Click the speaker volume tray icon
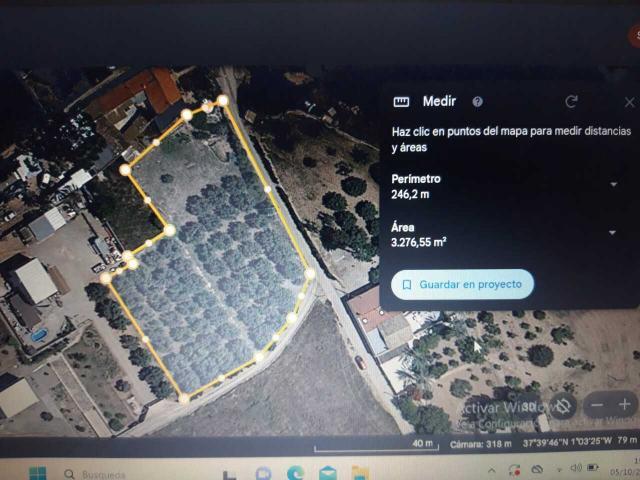This screenshot has width=640, height=480. [x=576, y=468]
